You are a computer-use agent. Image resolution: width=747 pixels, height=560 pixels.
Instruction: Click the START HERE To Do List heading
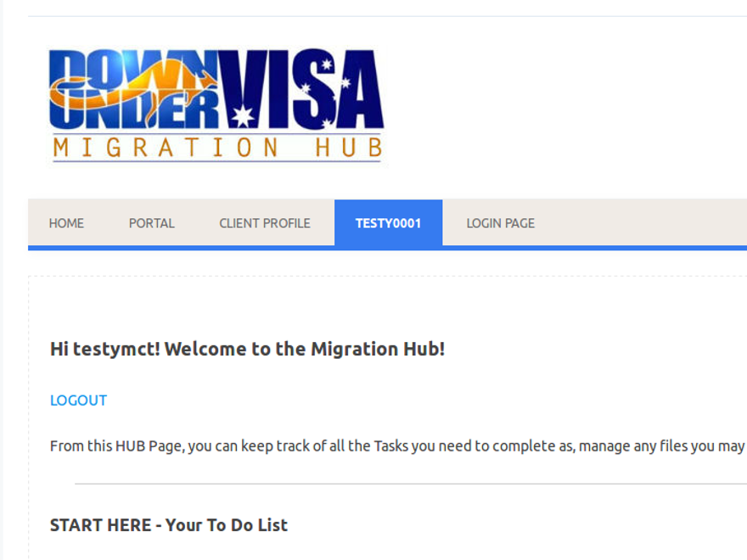[168, 525]
